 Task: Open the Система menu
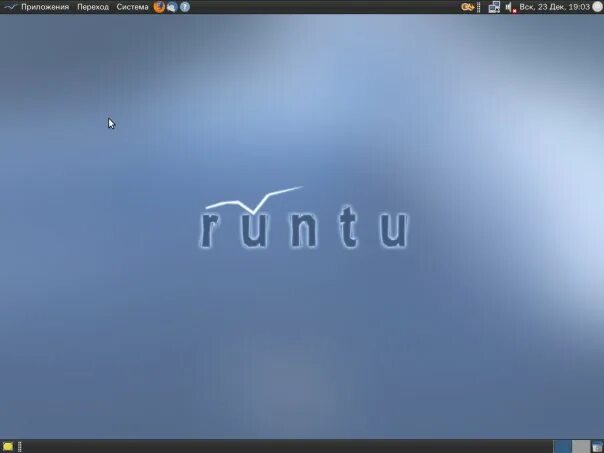pos(132,7)
